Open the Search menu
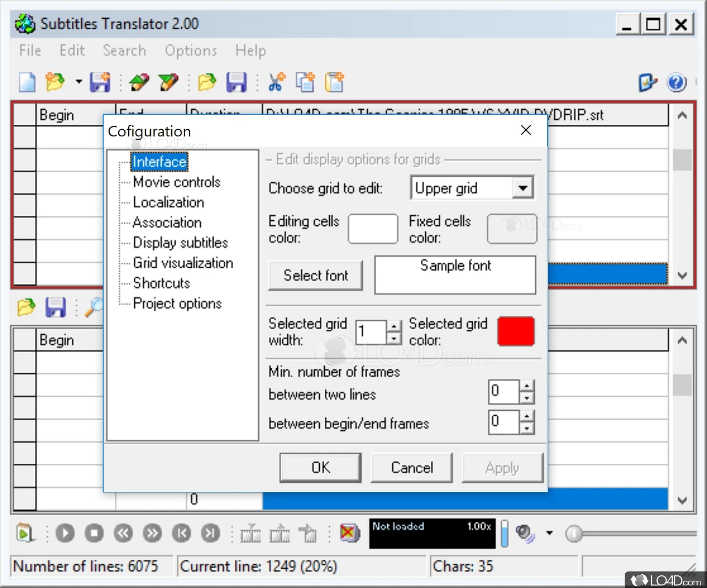Screen dimensions: 707x588 tap(124, 51)
